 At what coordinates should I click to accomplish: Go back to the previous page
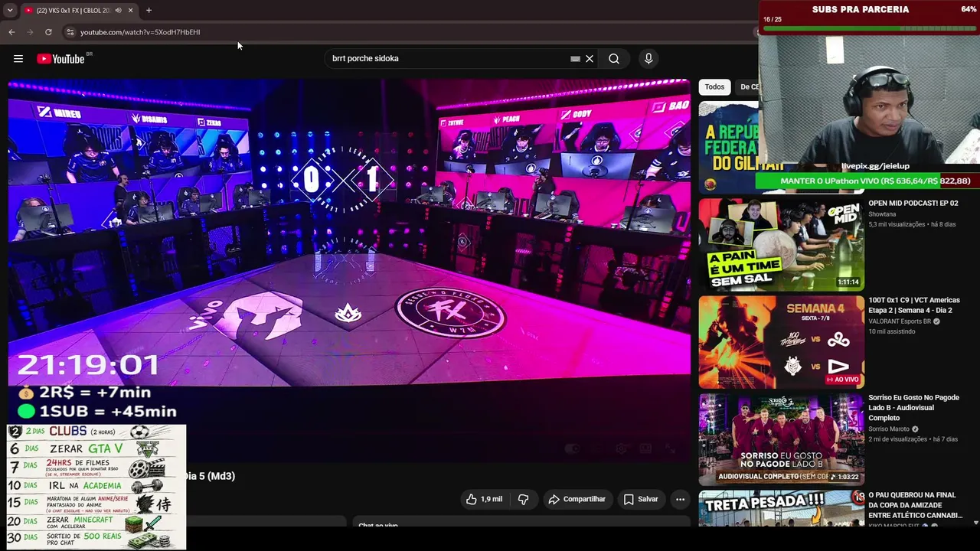[11, 32]
